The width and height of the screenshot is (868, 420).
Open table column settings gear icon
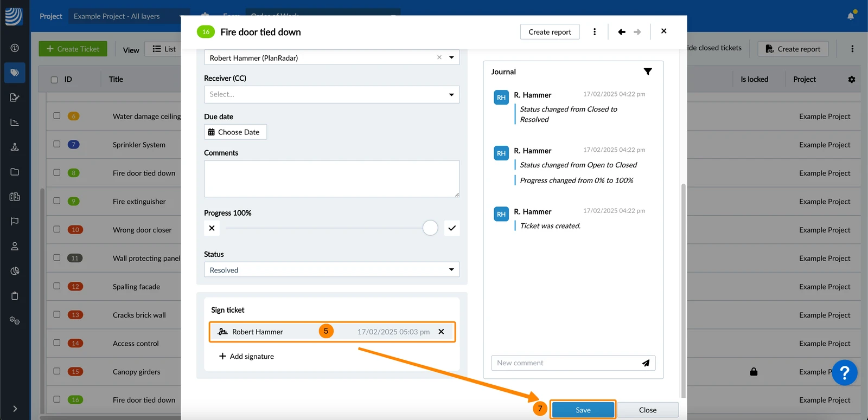point(852,79)
